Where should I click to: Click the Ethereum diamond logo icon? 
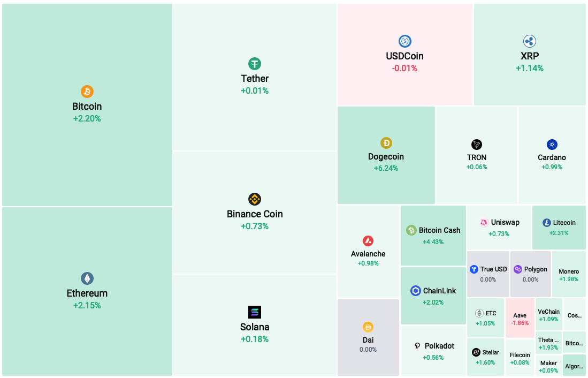(87, 278)
